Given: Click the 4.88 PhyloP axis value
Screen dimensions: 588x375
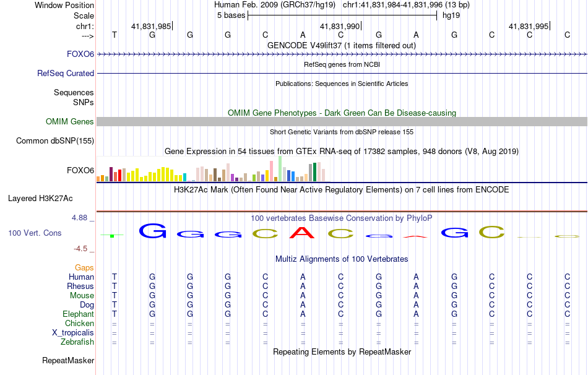Looking at the screenshot, I should [79, 217].
